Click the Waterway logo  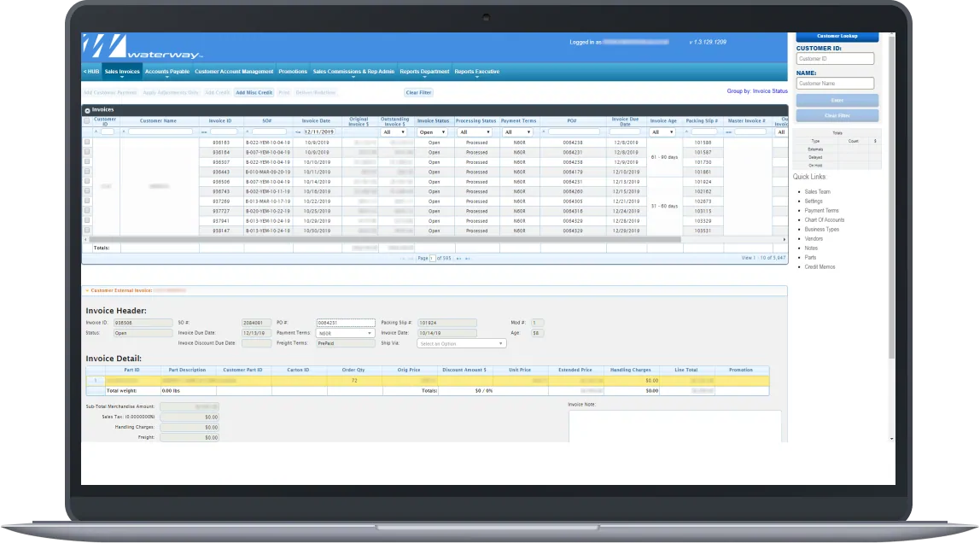143,47
